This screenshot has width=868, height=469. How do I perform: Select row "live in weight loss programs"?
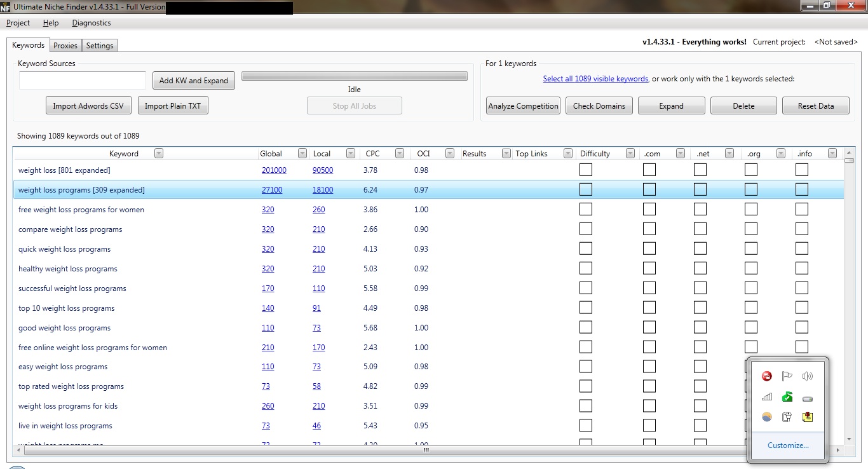[428, 426]
